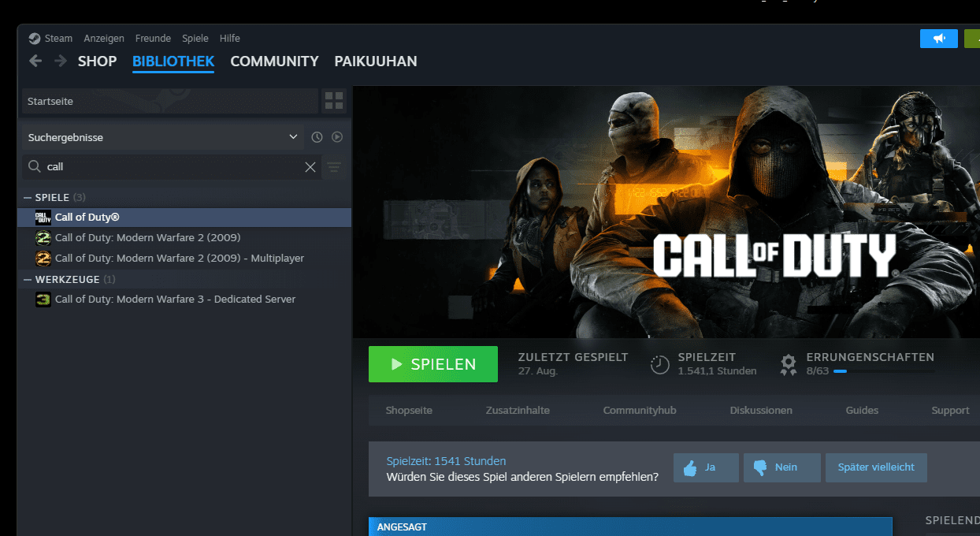Visit the Communityhub

click(640, 410)
